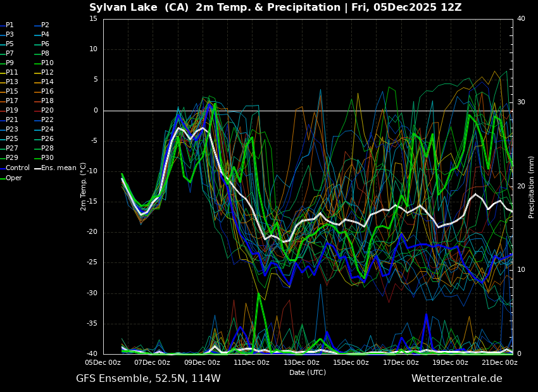Click the 2m Temp. (°C) axis title
538x392 pixels.
[83, 187]
